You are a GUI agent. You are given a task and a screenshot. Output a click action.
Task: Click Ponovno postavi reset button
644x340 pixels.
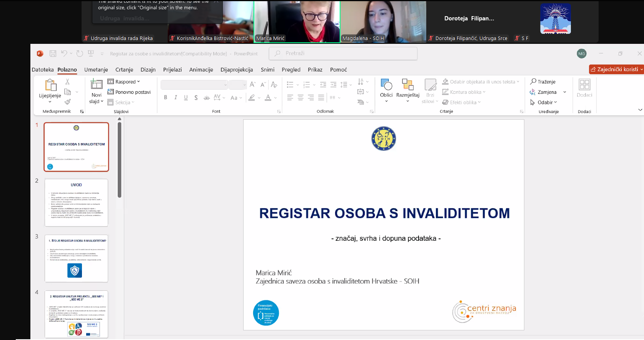pos(129,92)
